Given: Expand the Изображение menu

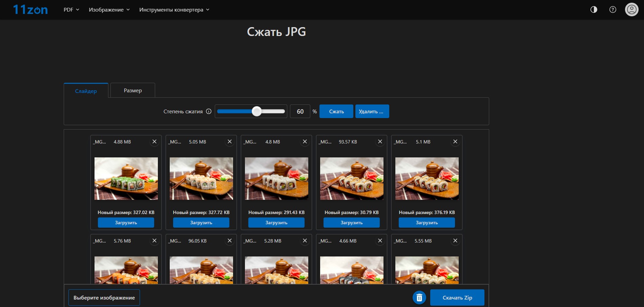Looking at the screenshot, I should click(x=109, y=9).
